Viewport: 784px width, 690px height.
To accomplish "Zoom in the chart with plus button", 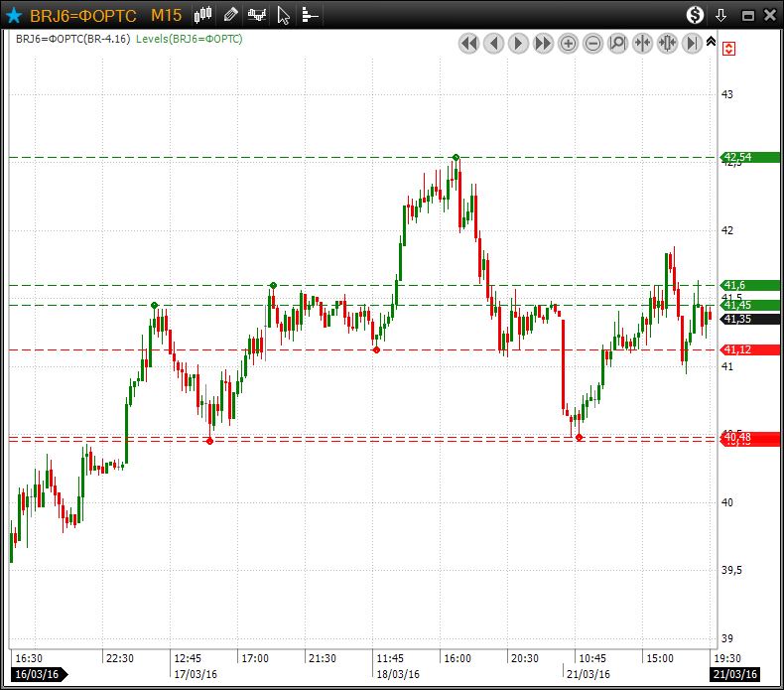I will tap(568, 44).
